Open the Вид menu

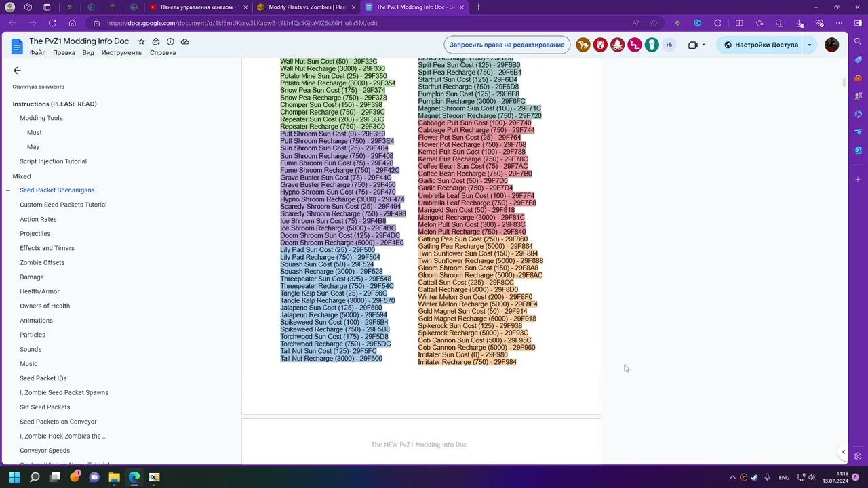(x=88, y=53)
